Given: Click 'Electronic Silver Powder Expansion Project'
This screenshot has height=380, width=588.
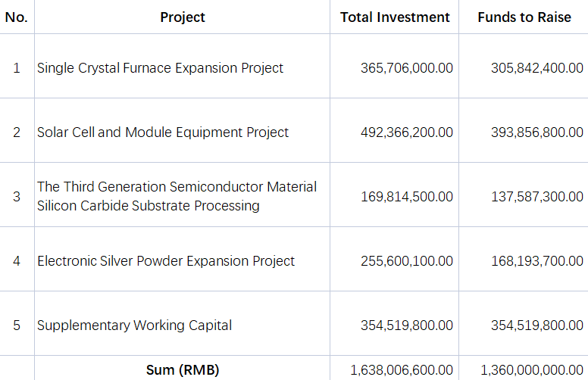Looking at the screenshot, I should (x=183, y=259).
